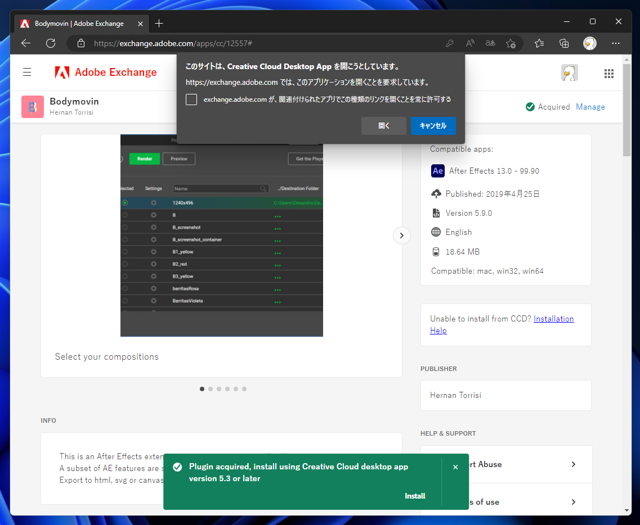Click the Compatible: mac, win32, win64 text
The height and width of the screenshot is (525, 640).
[x=487, y=271]
